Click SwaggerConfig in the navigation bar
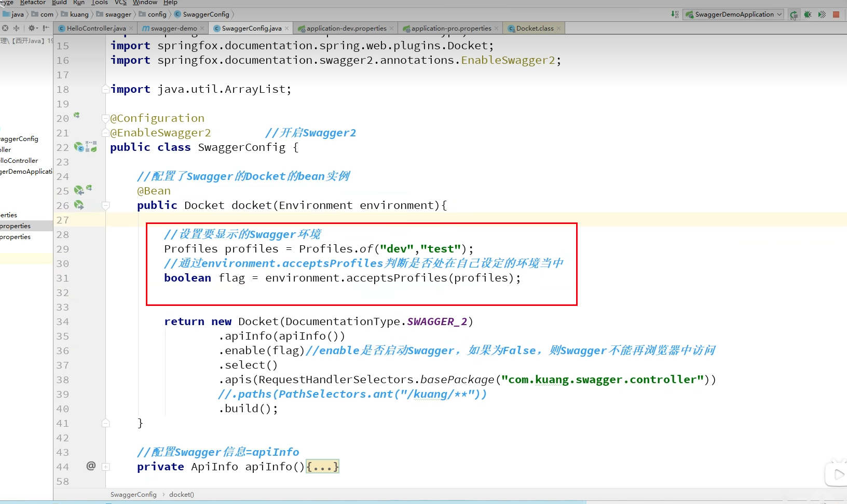 [x=202, y=15]
